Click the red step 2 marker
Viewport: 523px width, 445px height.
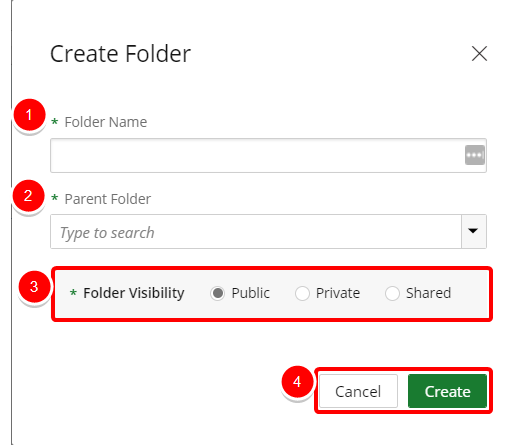pyautogui.click(x=28, y=196)
